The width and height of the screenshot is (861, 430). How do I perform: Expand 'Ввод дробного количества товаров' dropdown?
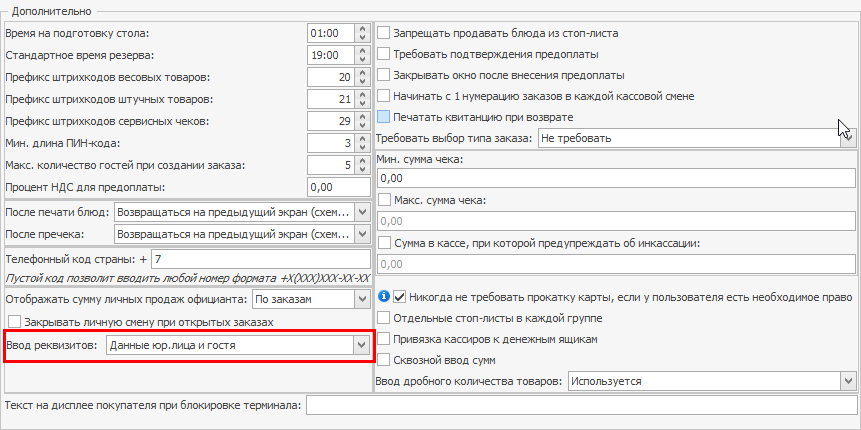click(848, 381)
